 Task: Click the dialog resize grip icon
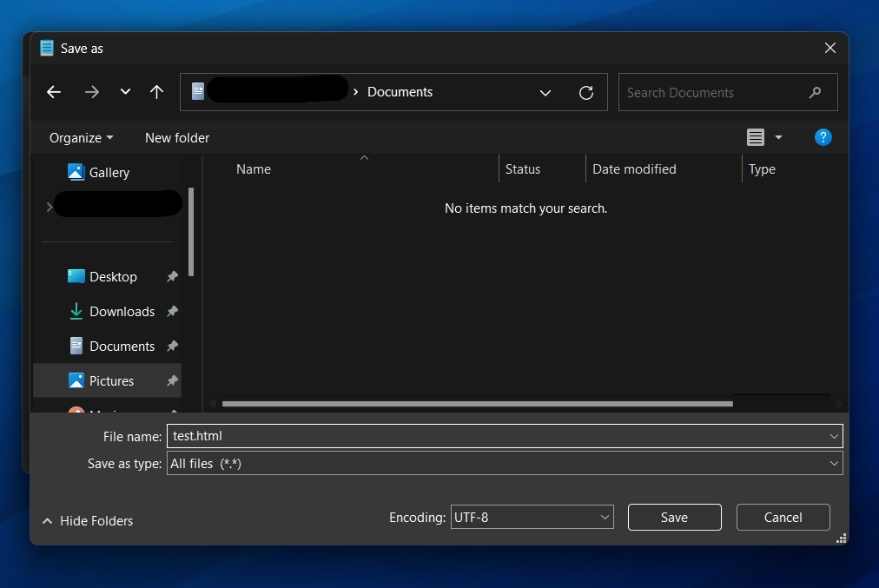(x=841, y=538)
